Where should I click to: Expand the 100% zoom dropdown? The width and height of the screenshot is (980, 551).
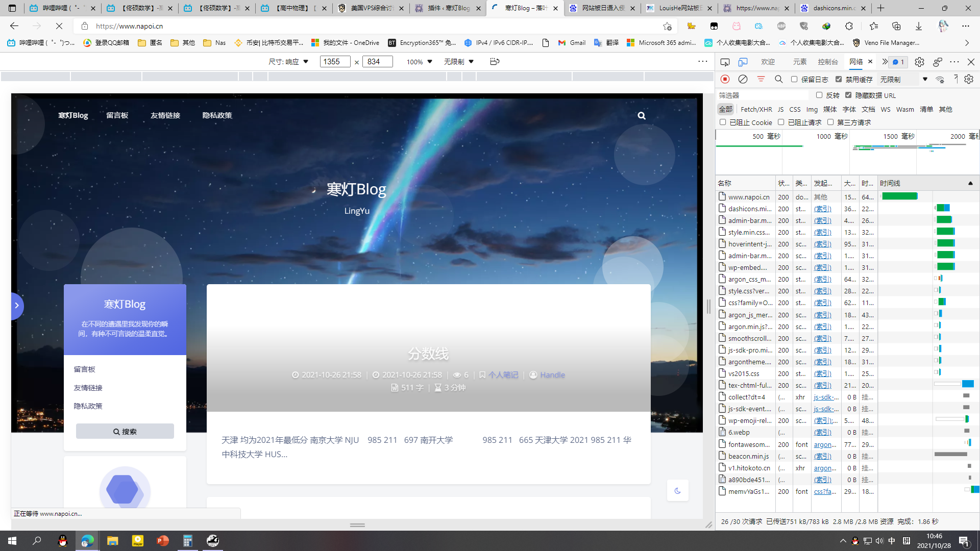click(419, 62)
